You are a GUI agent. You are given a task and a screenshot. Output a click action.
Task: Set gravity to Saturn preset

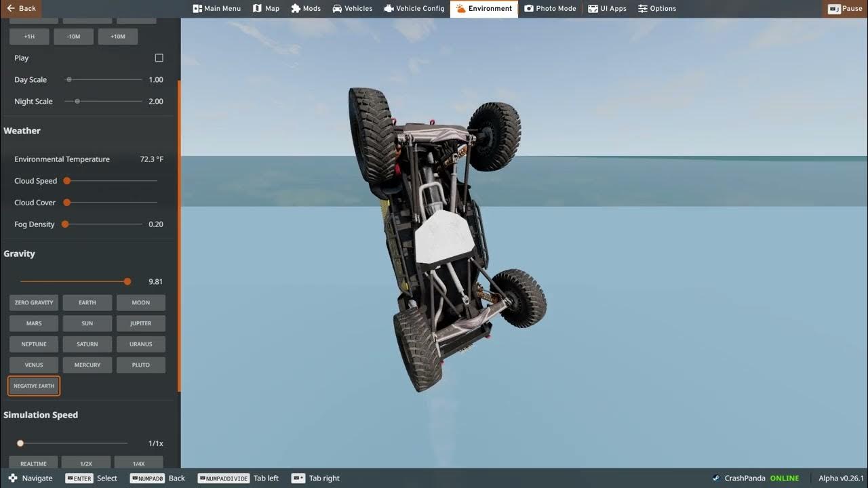click(87, 344)
